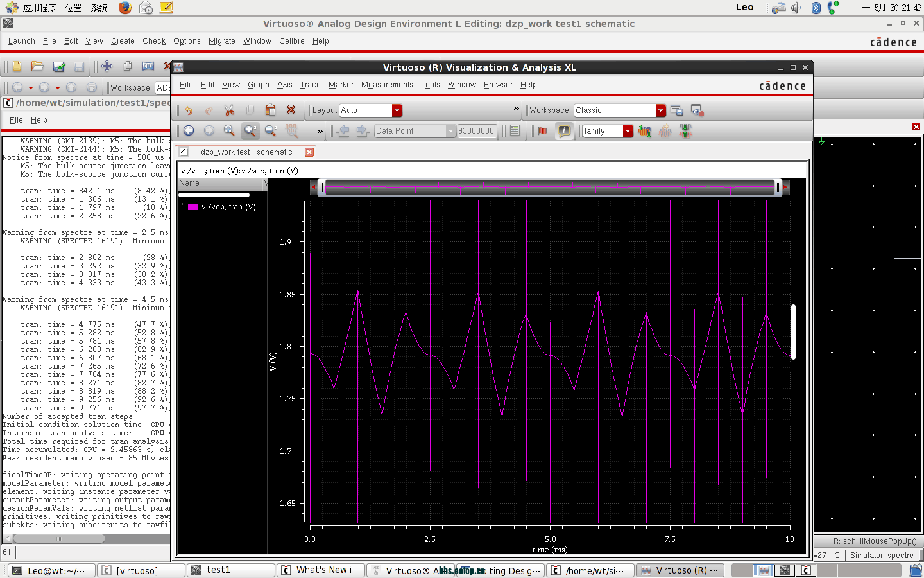
Task: Click the zoom out magnifier icon
Action: pos(271,131)
